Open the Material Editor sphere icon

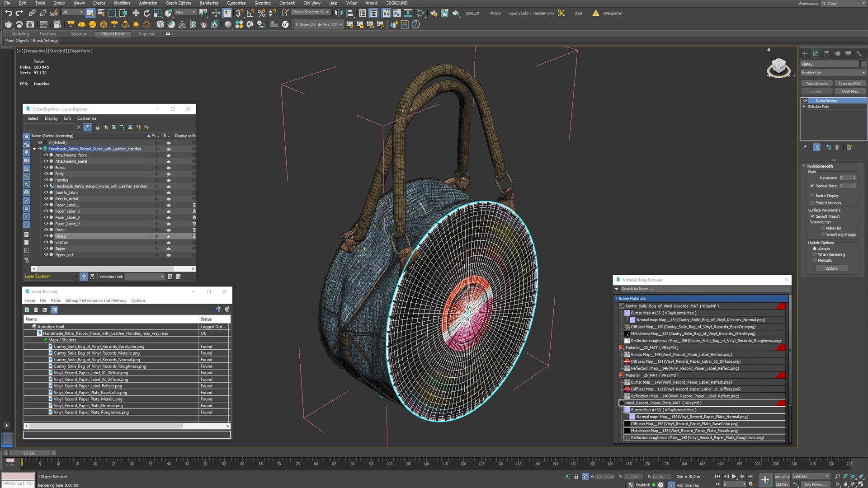click(228, 24)
